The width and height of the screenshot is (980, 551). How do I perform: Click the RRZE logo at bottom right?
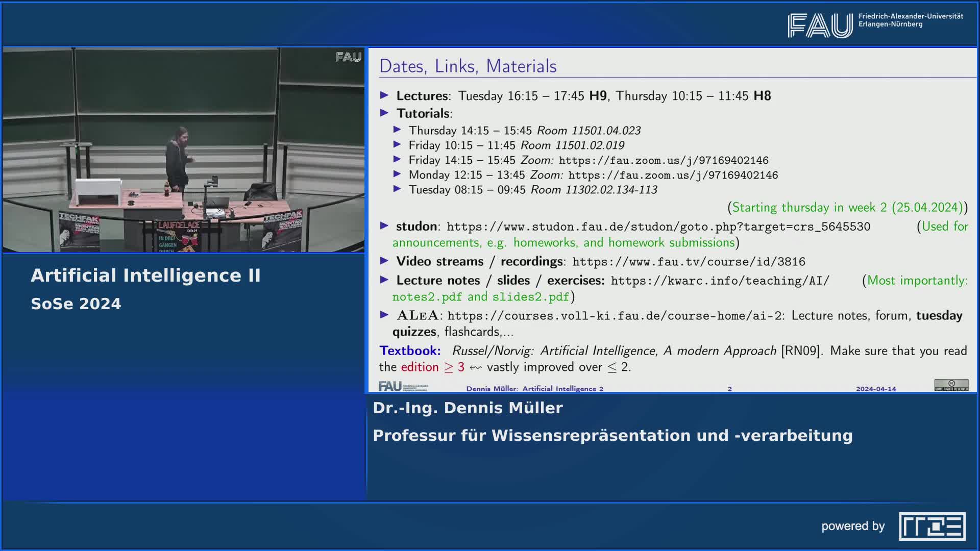pyautogui.click(x=932, y=526)
